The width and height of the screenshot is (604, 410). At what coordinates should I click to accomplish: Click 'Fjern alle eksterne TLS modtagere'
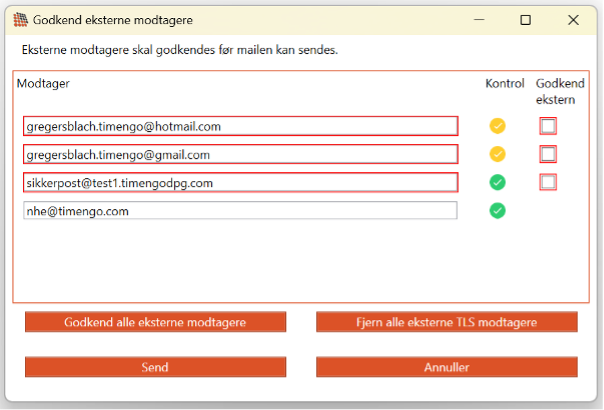[x=446, y=322]
